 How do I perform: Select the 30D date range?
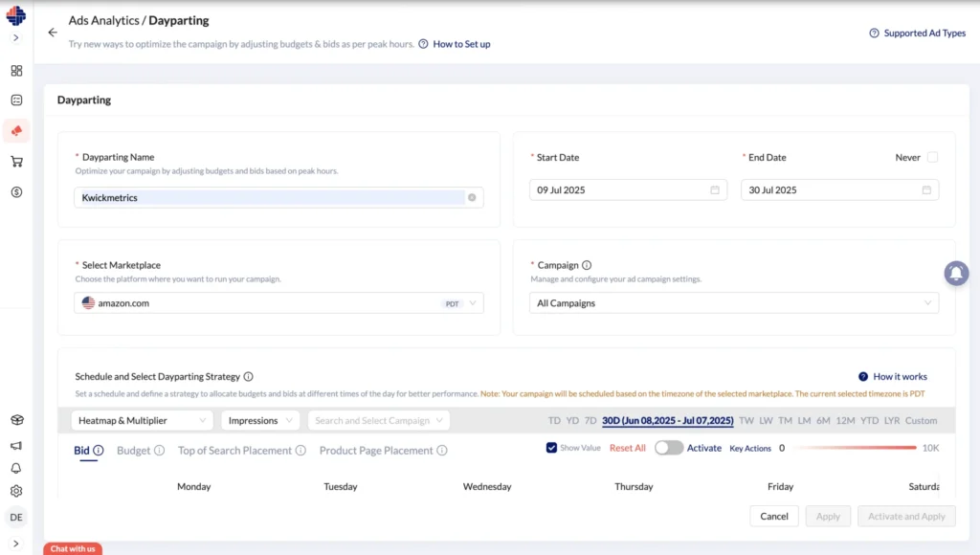coord(667,421)
